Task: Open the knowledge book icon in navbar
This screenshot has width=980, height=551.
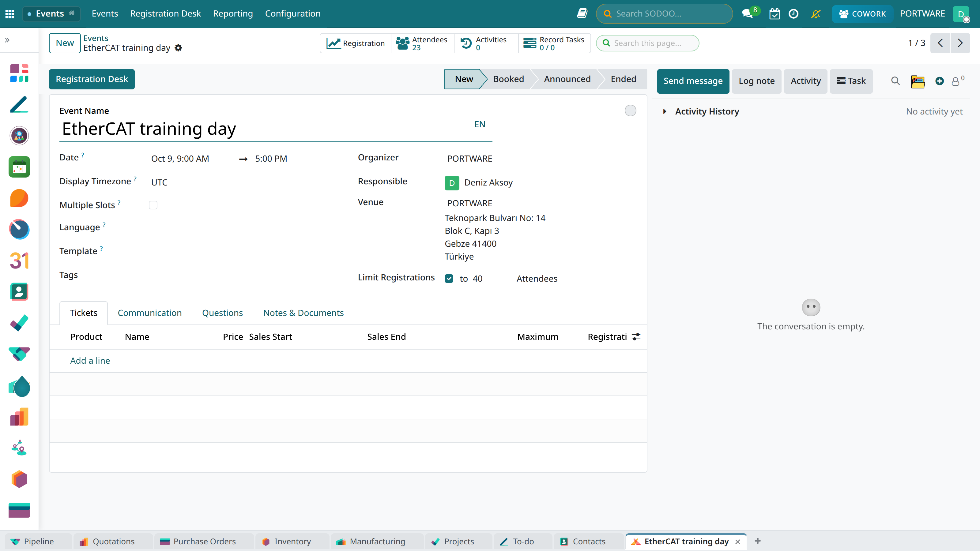Action: [x=582, y=14]
